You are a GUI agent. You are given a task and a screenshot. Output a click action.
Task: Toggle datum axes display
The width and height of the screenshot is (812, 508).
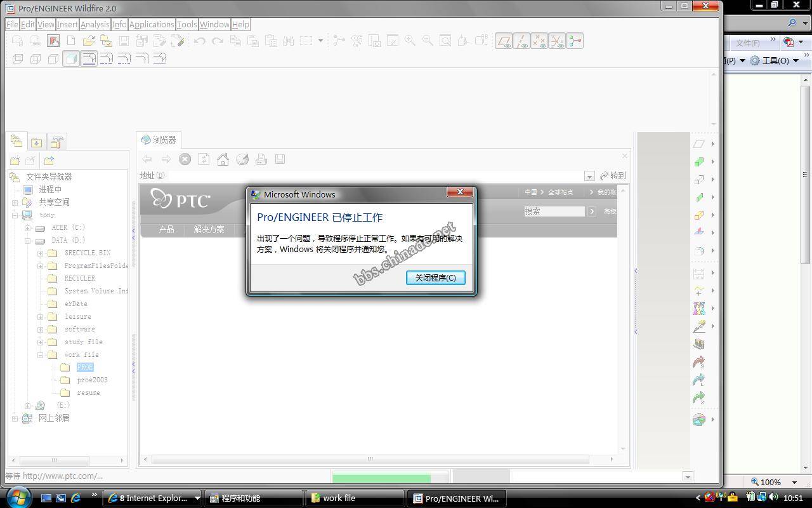point(521,41)
